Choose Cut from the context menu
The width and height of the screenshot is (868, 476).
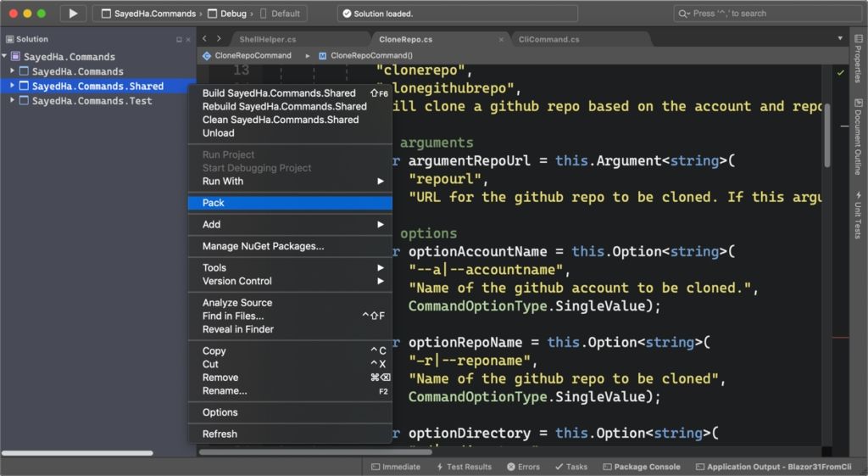point(290,364)
